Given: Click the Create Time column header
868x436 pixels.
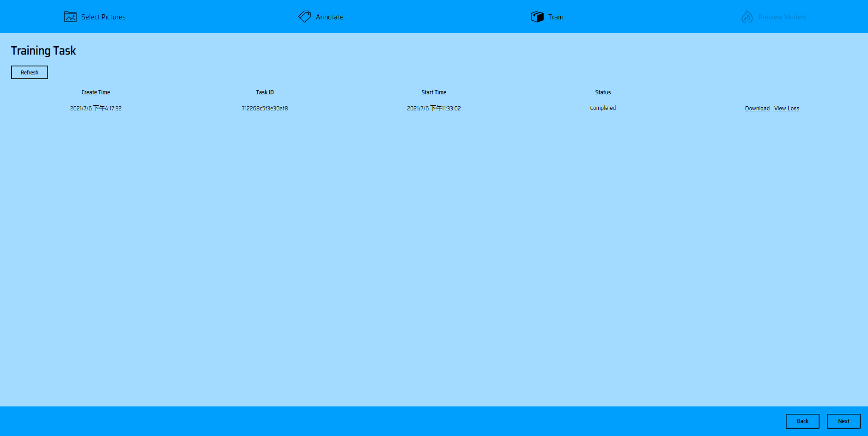Looking at the screenshot, I should click(x=96, y=92).
